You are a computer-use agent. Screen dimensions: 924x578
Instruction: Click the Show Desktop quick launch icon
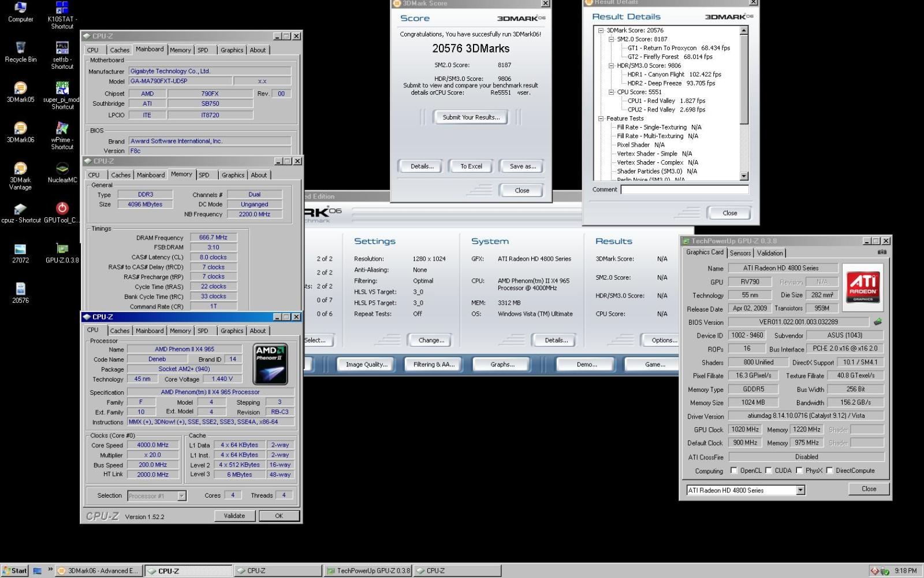(38, 571)
